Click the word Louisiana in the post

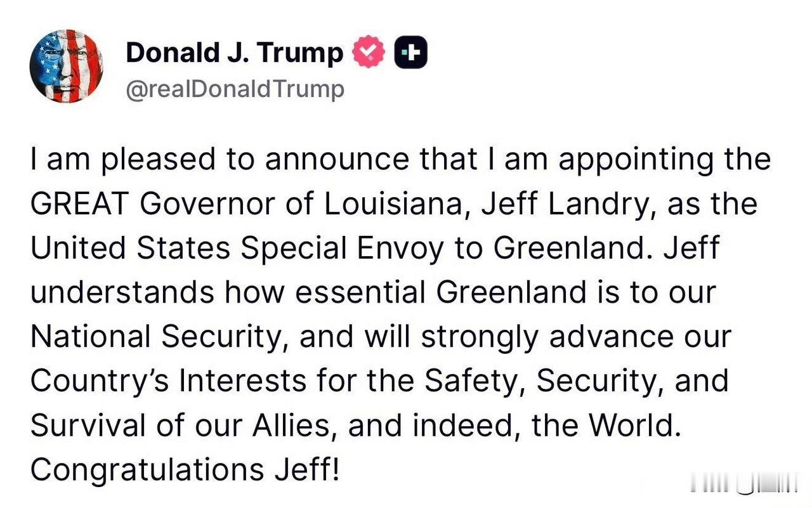pos(392,205)
